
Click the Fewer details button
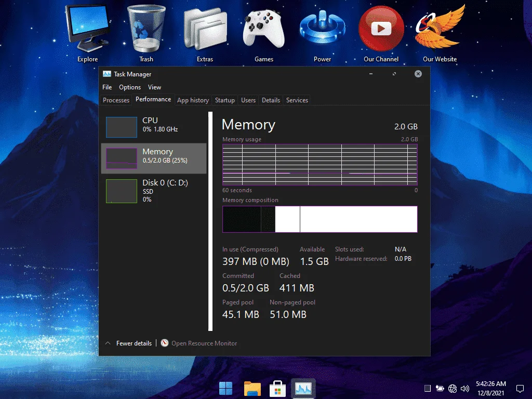(134, 343)
